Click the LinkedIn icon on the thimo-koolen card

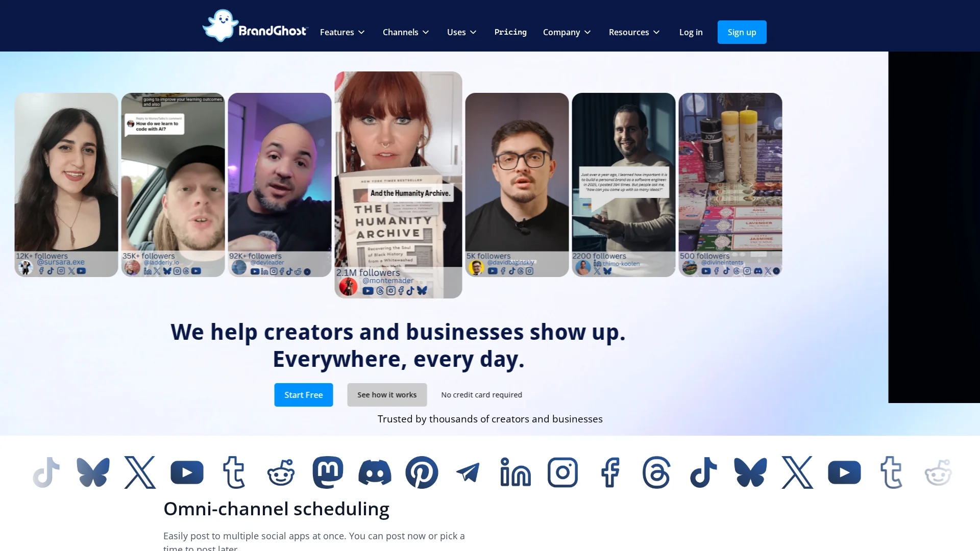tap(597, 263)
